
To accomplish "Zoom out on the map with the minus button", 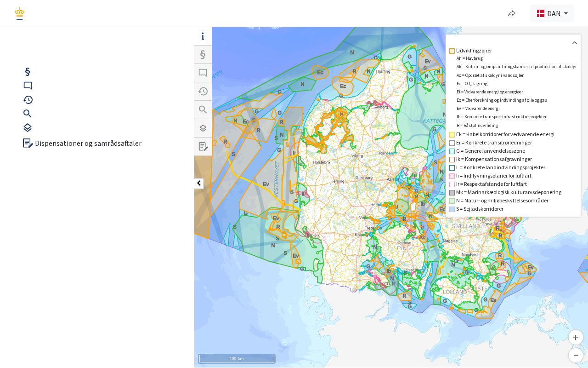I will (x=576, y=355).
